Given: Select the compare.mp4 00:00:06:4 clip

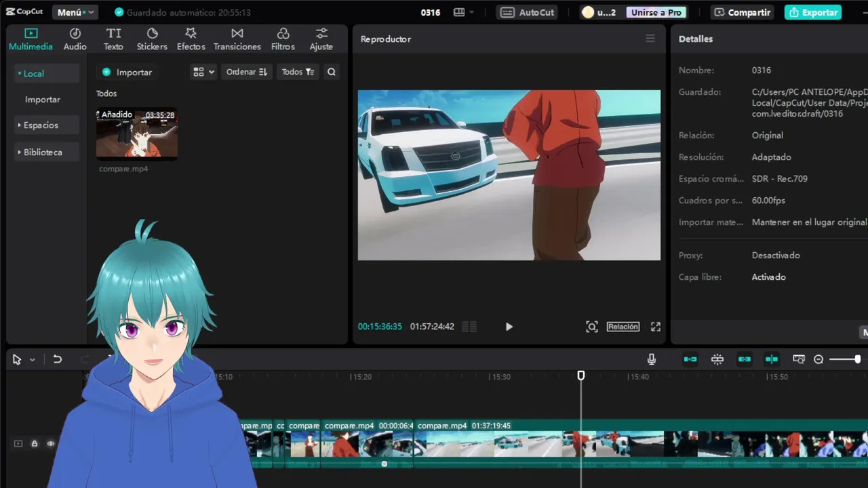Looking at the screenshot, I should click(368, 444).
